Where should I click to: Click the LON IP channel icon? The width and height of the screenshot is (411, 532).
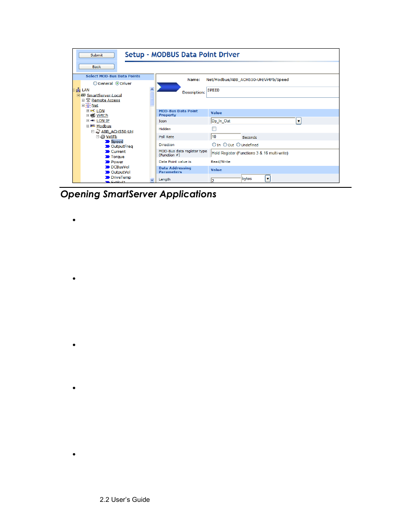[x=93, y=121]
